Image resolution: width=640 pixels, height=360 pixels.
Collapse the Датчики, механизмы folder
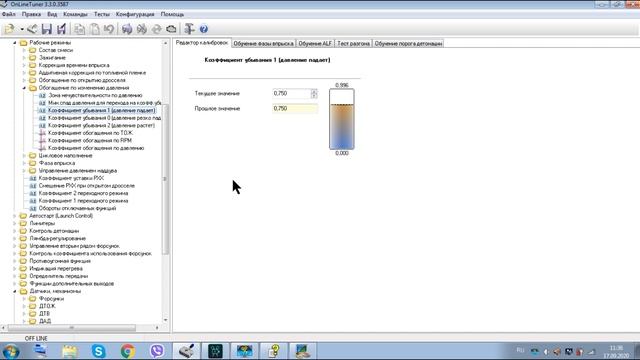15,291
